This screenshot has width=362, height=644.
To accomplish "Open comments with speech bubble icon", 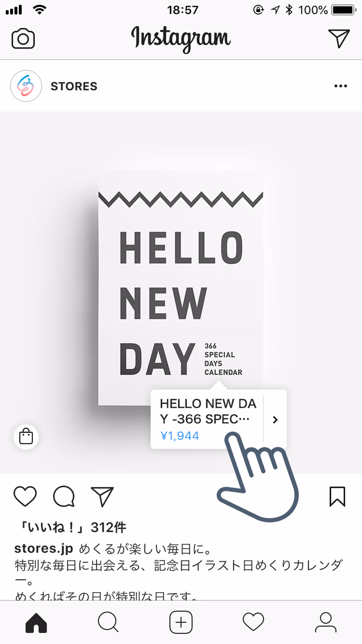I will [64, 496].
